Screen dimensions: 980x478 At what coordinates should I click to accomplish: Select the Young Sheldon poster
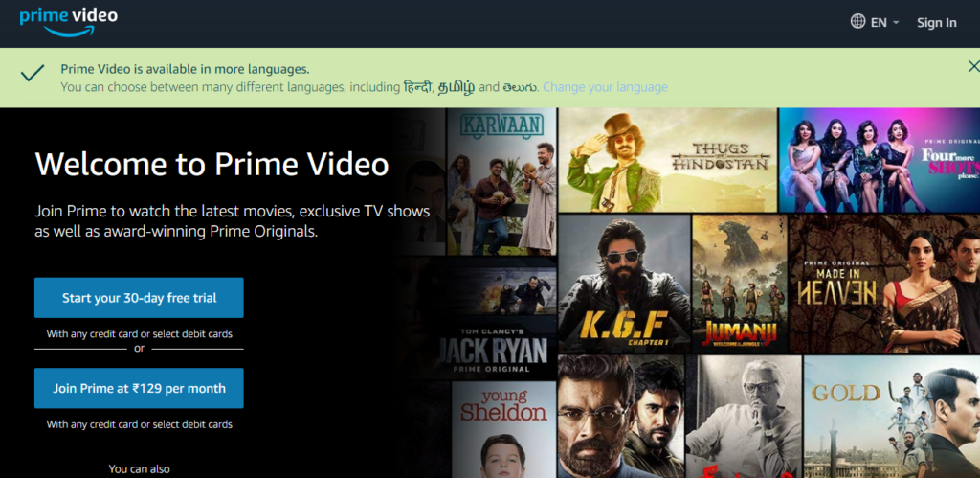(x=503, y=430)
